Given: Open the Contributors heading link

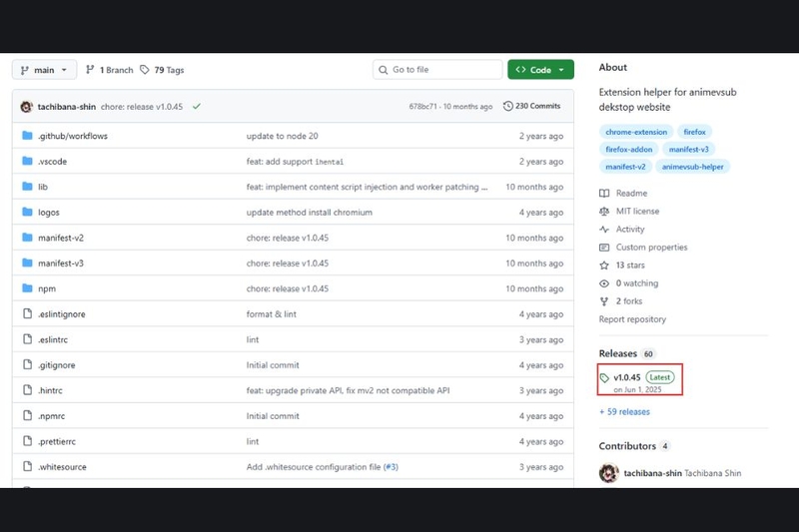Looking at the screenshot, I should [627, 446].
